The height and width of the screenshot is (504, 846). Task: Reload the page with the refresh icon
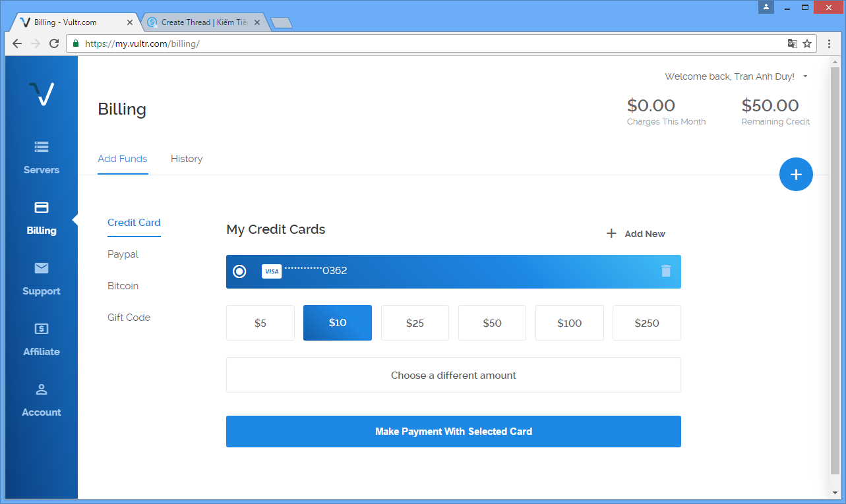point(54,43)
